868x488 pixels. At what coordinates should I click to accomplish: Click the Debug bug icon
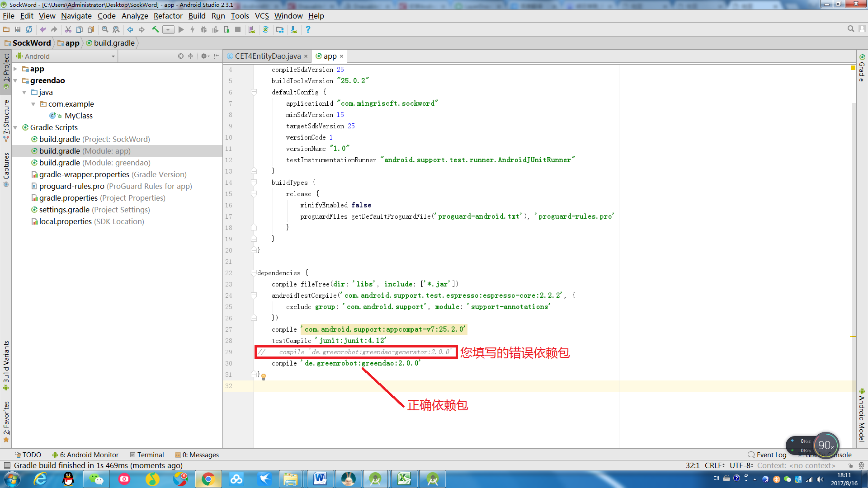[x=204, y=29]
